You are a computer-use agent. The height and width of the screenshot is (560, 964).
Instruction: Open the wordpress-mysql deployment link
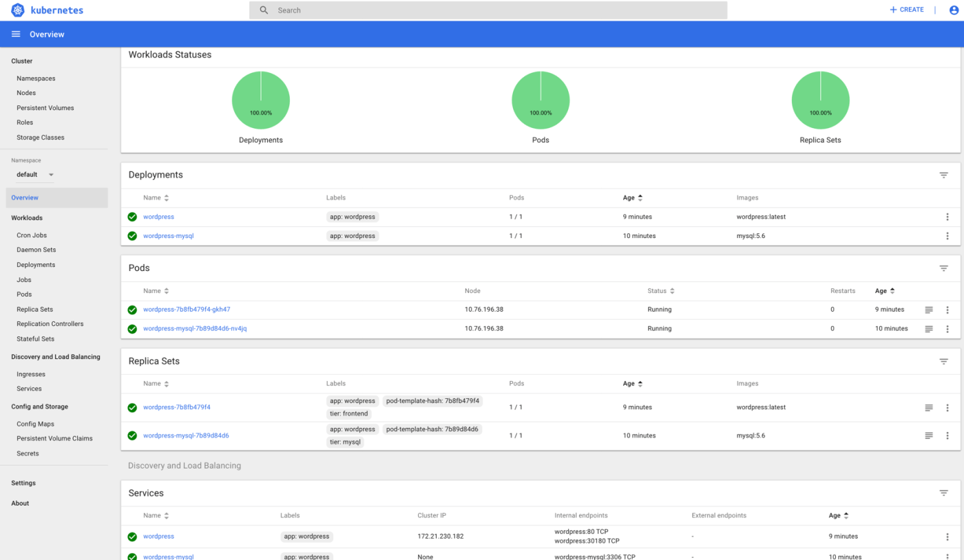click(x=168, y=236)
